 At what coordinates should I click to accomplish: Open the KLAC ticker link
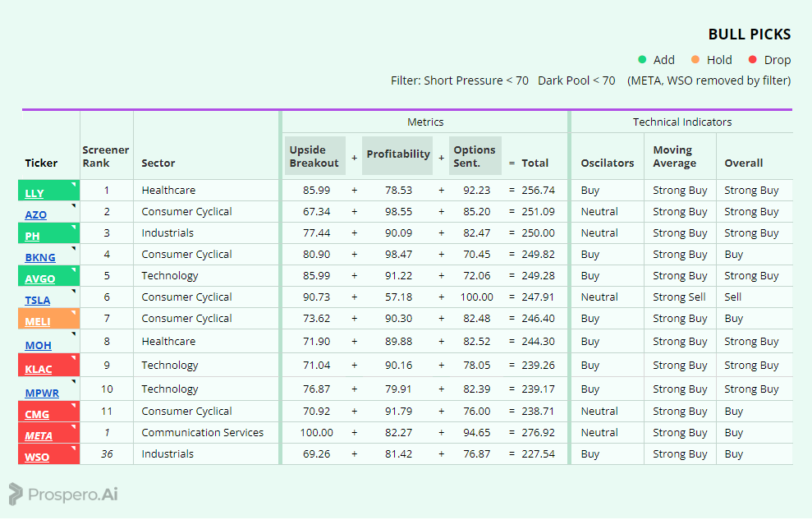point(39,369)
